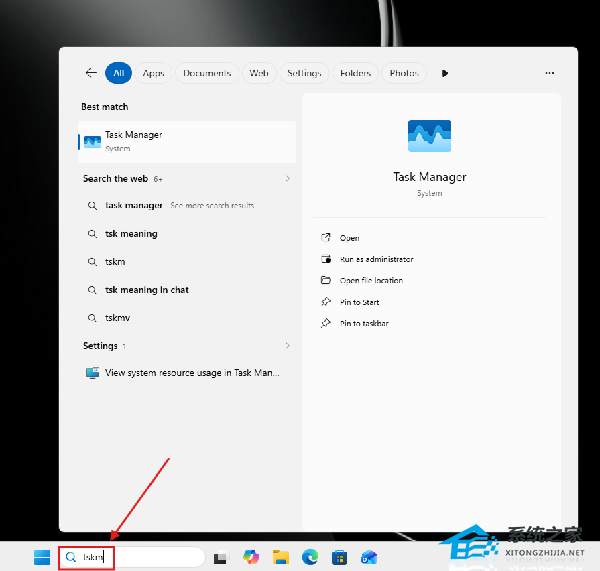
Task: Click the magnifier icon beside 'tskmv'
Action: (92, 318)
